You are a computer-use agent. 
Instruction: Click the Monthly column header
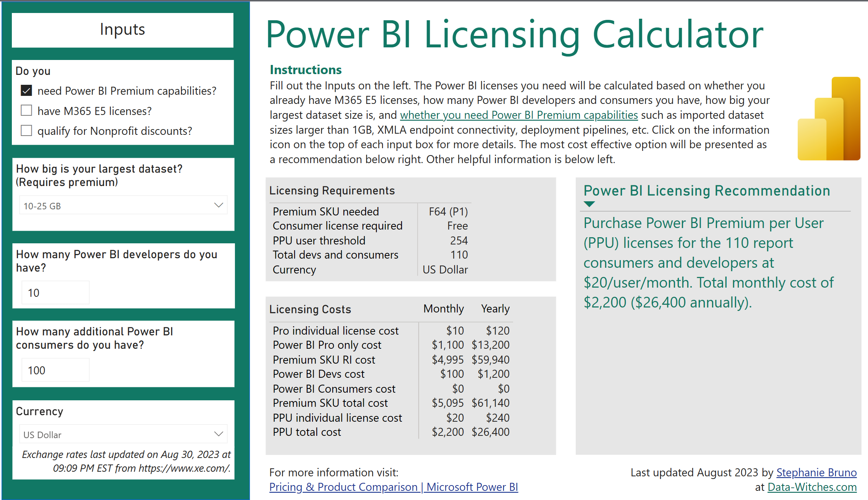click(444, 309)
